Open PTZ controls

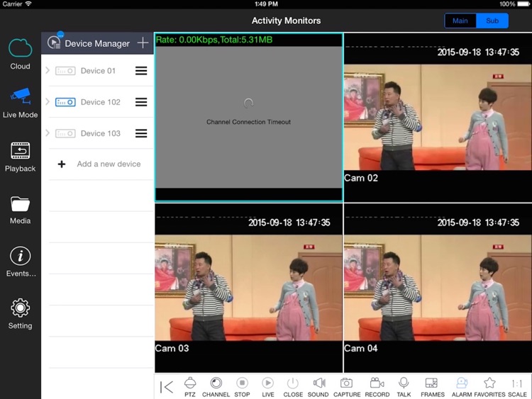click(190, 387)
